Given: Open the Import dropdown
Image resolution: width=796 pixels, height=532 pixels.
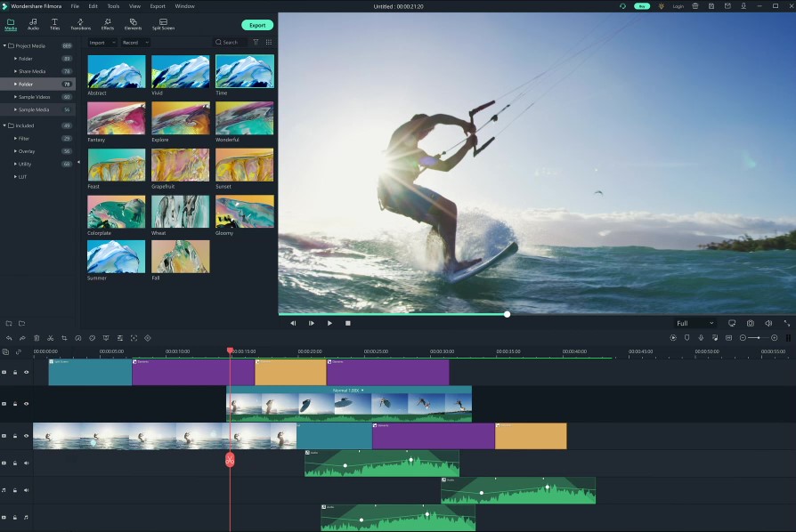Looking at the screenshot, I should [x=102, y=43].
